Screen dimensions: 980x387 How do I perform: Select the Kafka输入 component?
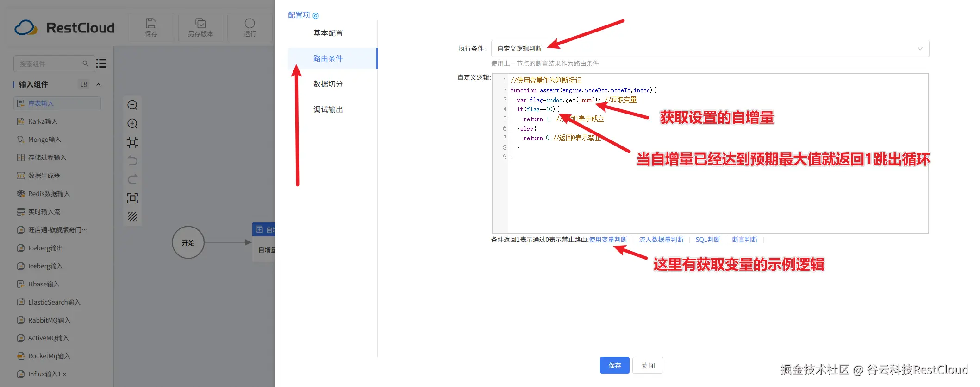pos(43,121)
